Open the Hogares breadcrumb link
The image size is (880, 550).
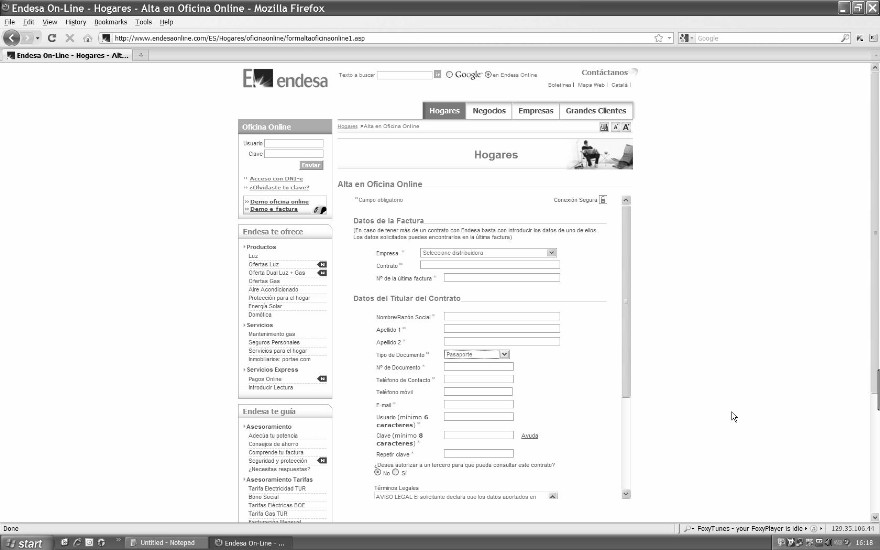pyautogui.click(x=347, y=126)
